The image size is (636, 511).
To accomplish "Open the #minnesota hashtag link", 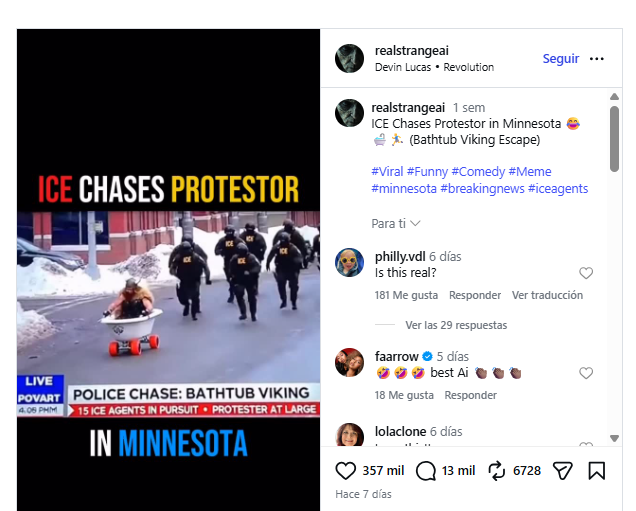I will (404, 189).
